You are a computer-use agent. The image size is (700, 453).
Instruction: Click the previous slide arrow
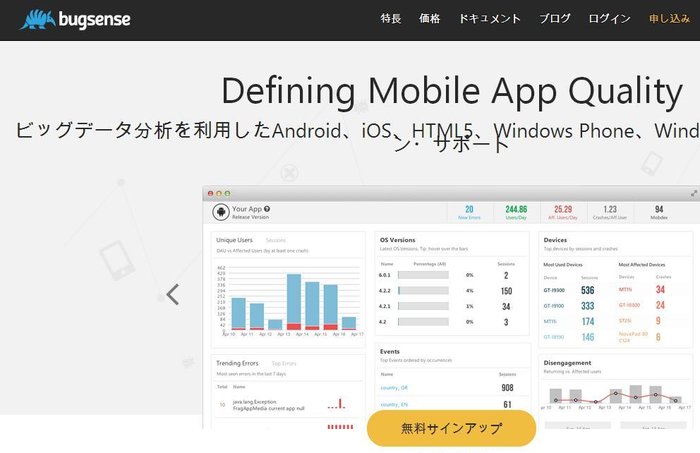pyautogui.click(x=173, y=294)
